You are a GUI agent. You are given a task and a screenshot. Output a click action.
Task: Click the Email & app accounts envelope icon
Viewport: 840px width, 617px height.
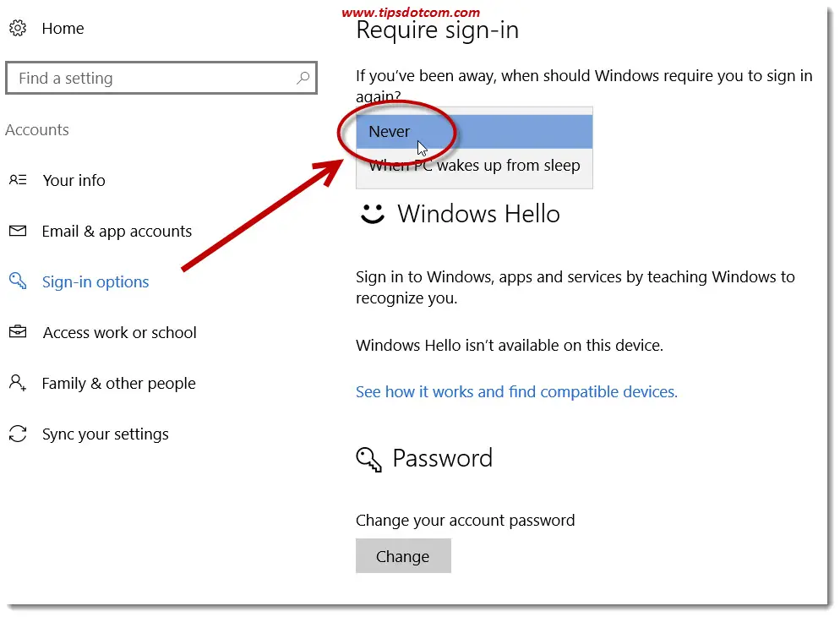[x=18, y=231]
